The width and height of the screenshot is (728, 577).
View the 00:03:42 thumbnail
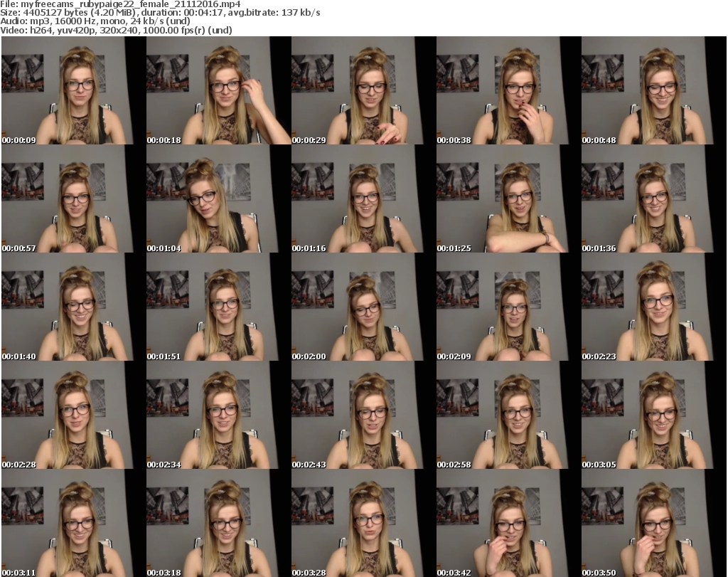(509, 523)
